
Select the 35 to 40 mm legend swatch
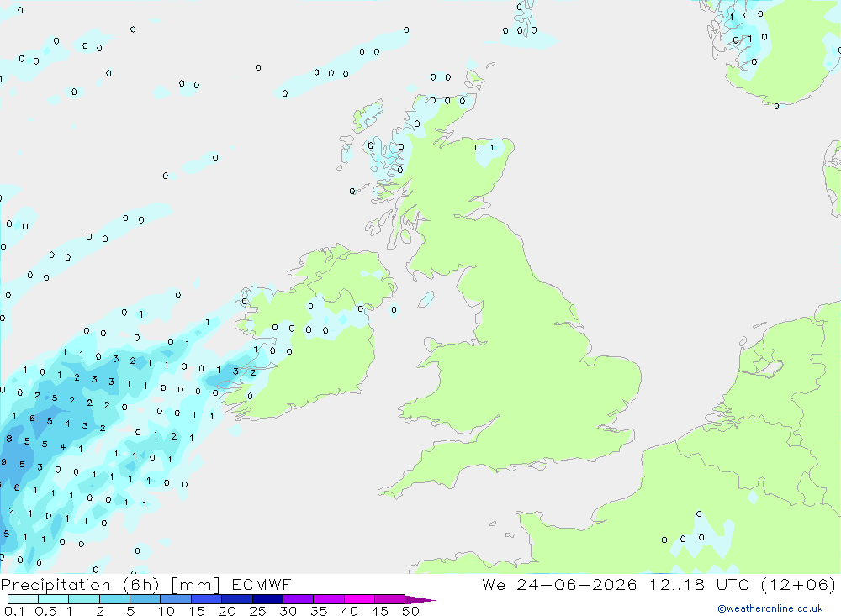(x=328, y=599)
